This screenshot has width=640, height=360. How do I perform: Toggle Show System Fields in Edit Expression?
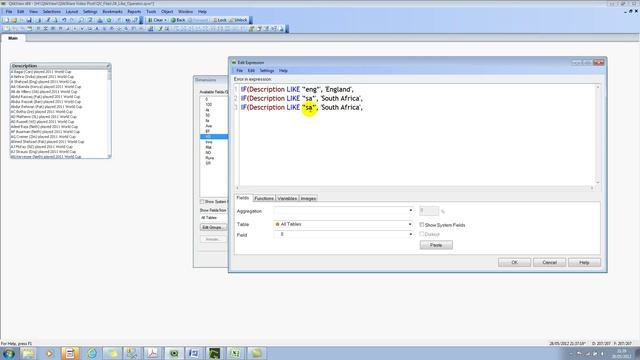point(422,225)
